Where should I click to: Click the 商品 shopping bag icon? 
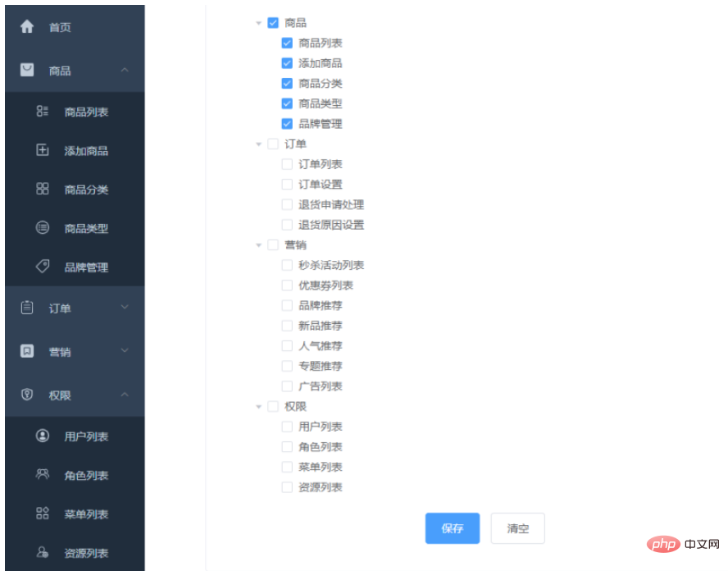(27, 71)
